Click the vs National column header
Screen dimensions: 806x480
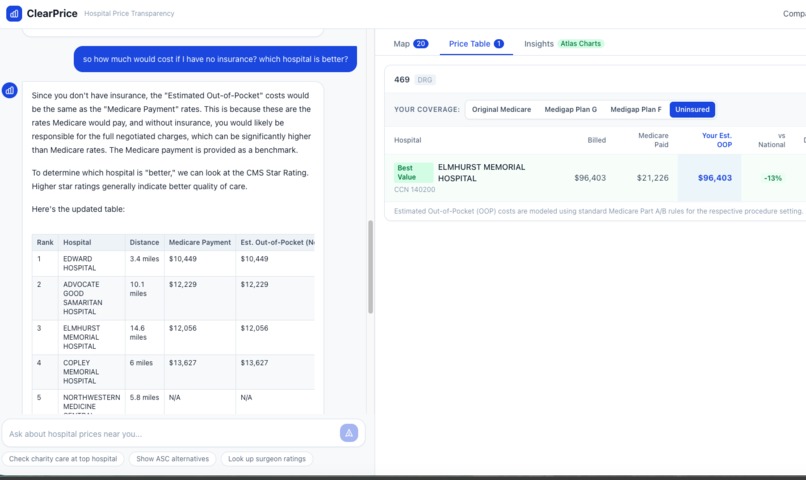coord(772,140)
